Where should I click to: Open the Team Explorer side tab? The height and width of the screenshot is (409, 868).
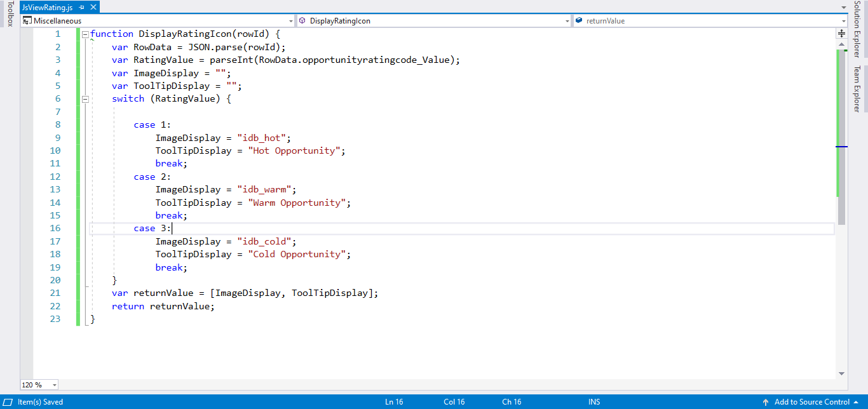coord(857,89)
